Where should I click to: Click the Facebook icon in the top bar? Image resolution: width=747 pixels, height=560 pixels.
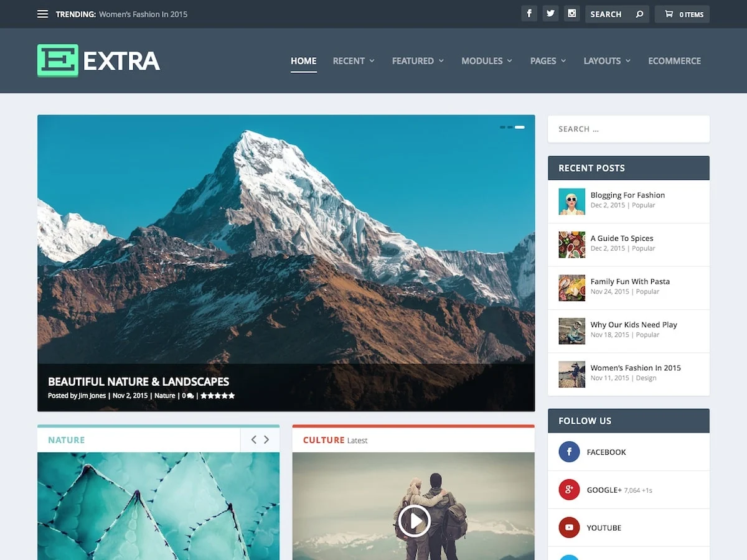(529, 13)
